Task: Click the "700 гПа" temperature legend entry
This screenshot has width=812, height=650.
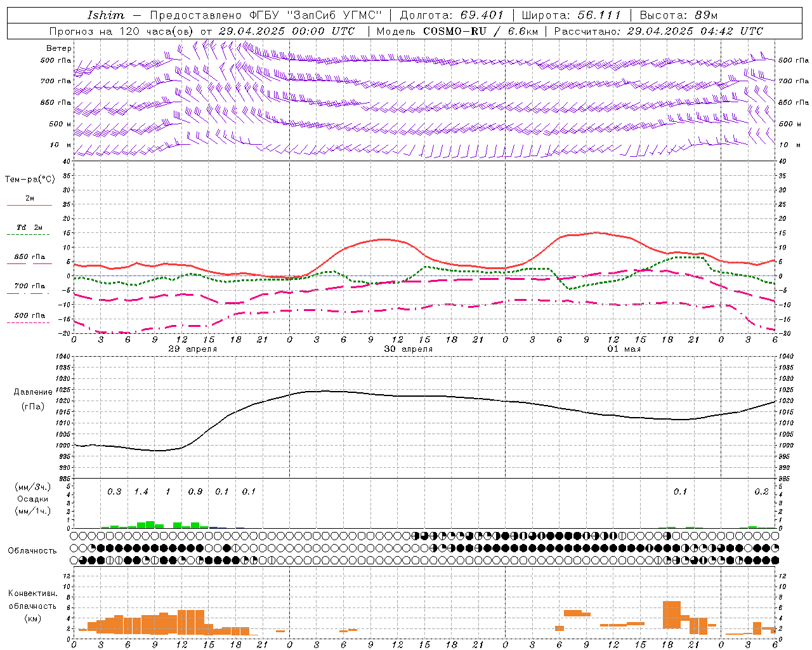Action: tap(30, 286)
